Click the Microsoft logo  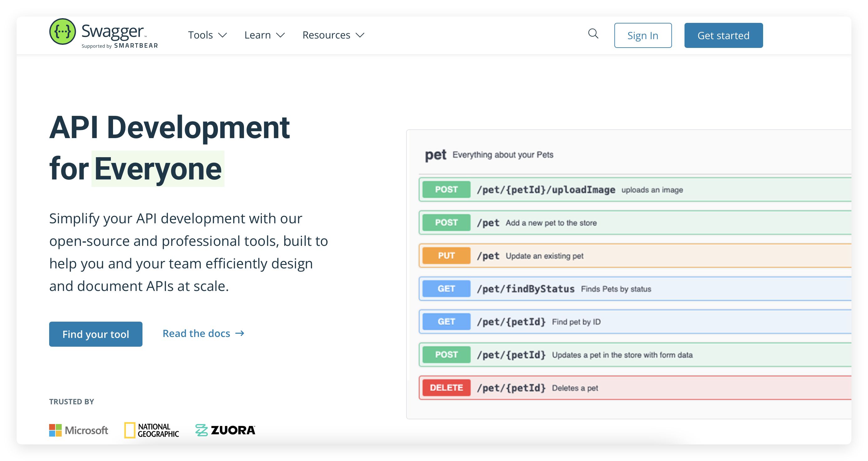[79, 430]
